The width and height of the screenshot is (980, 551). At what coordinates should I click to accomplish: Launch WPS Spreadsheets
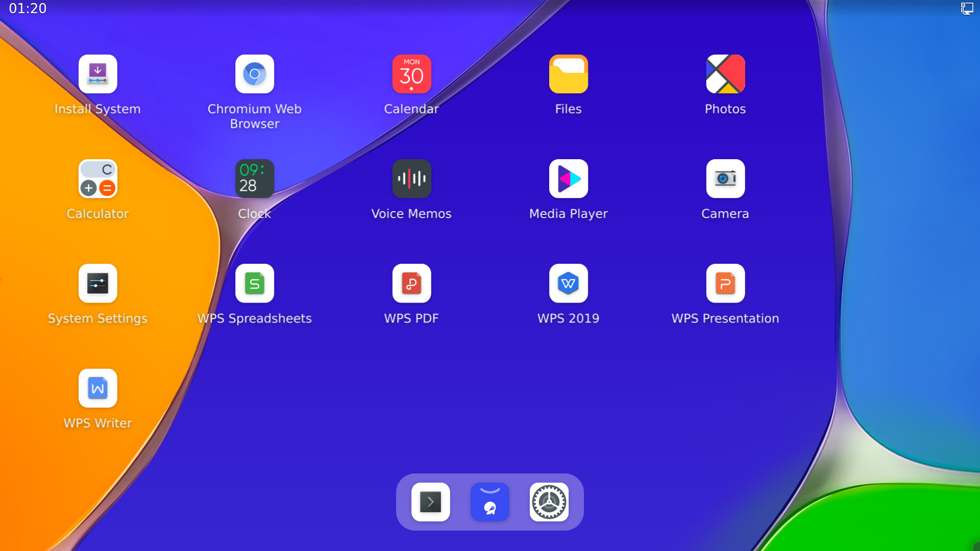254,284
